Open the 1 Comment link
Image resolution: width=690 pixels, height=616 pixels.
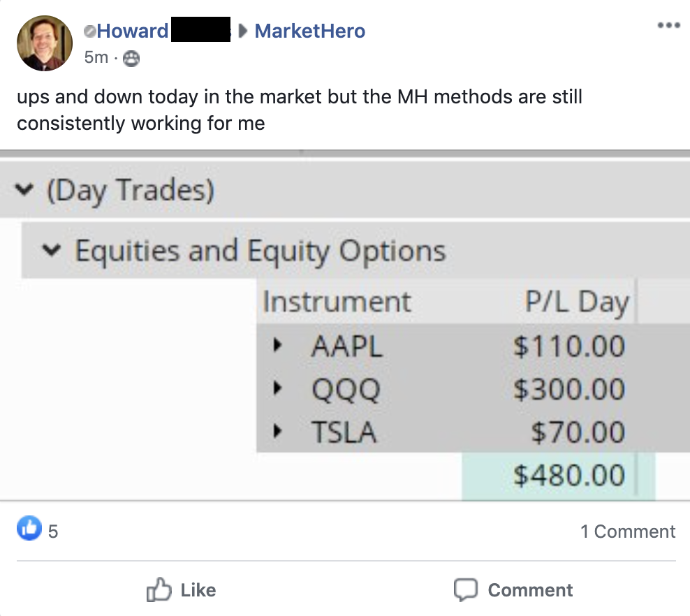[x=627, y=531]
